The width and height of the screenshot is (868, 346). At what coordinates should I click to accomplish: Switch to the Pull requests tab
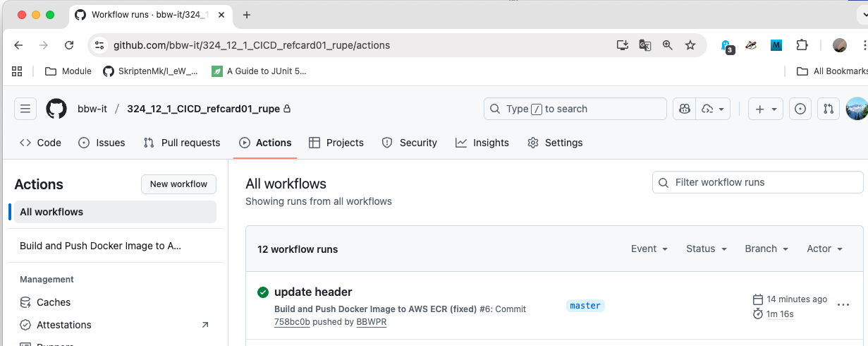182,143
